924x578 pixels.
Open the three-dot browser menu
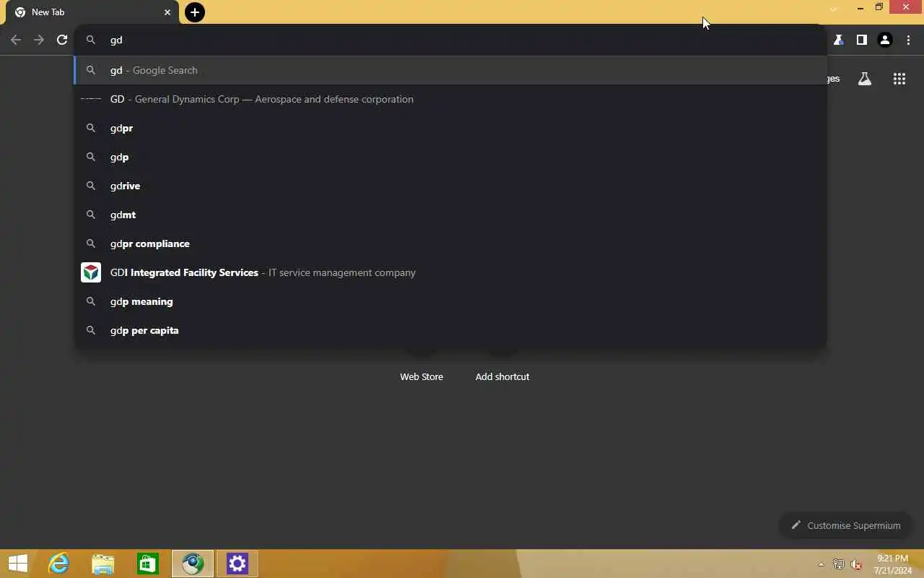[x=908, y=40]
